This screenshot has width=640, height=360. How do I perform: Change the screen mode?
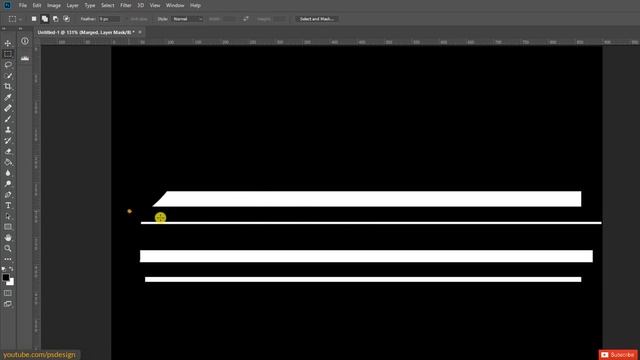pos(8,304)
